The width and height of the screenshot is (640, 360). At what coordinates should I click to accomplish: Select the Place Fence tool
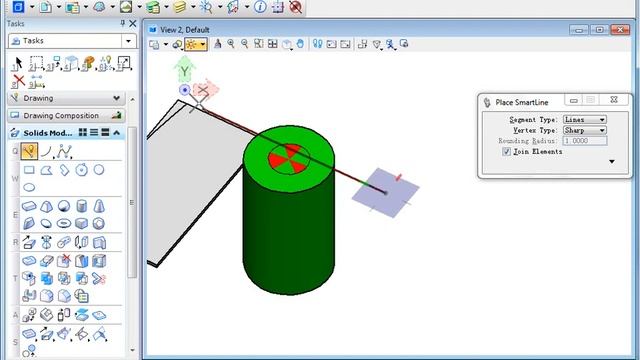pos(36,64)
